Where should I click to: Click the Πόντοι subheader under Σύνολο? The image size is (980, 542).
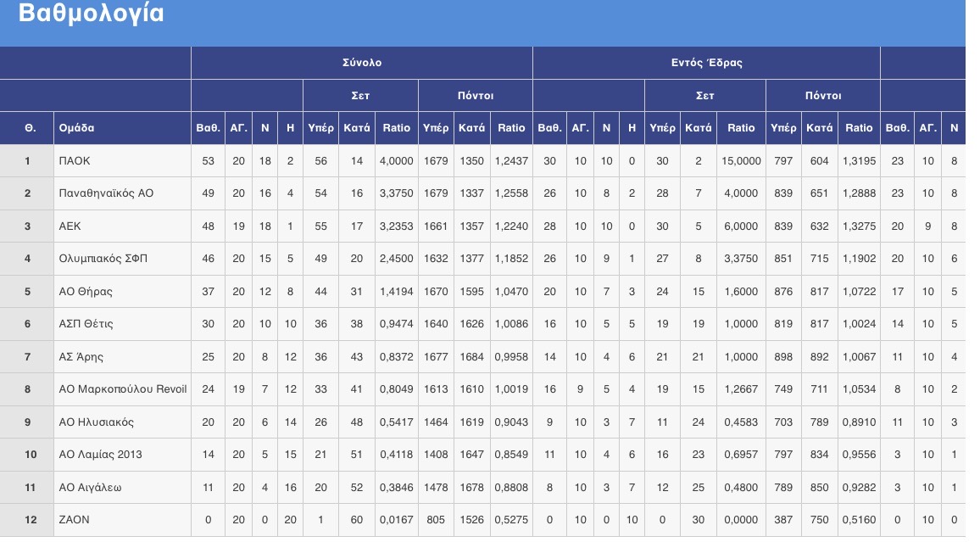476,96
